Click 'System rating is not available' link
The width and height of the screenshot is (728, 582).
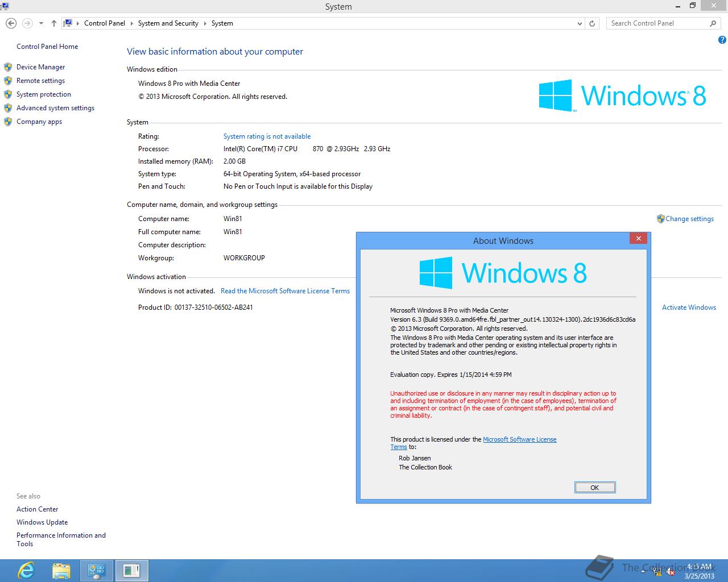(x=267, y=136)
